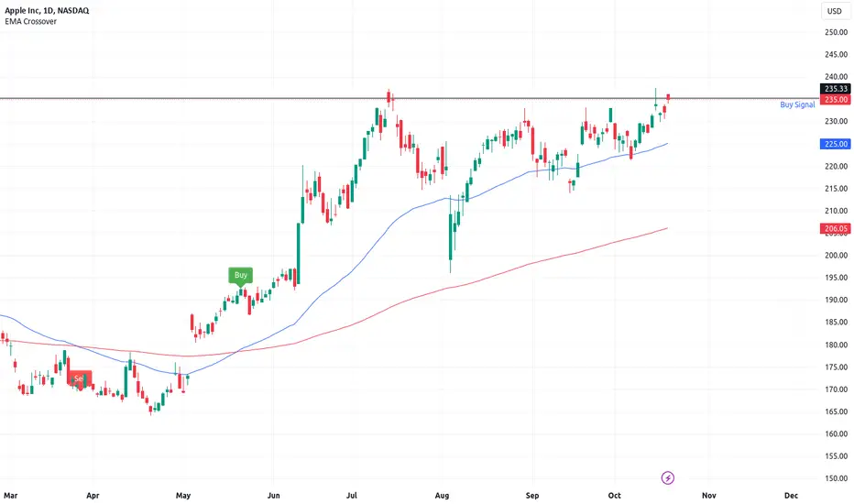The height and width of the screenshot is (504, 854).
Task: Click the Buy Signal line label
Action: click(x=797, y=104)
